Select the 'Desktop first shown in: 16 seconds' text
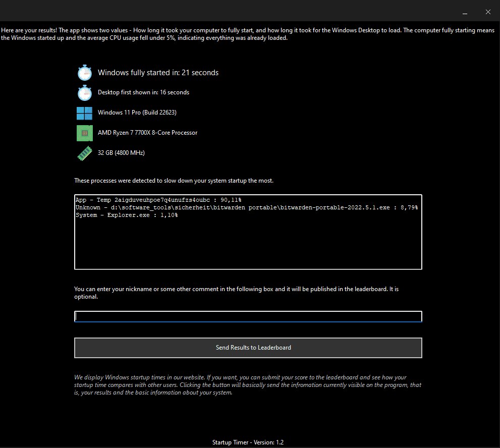Image resolution: width=500 pixels, height=448 pixels. (143, 92)
